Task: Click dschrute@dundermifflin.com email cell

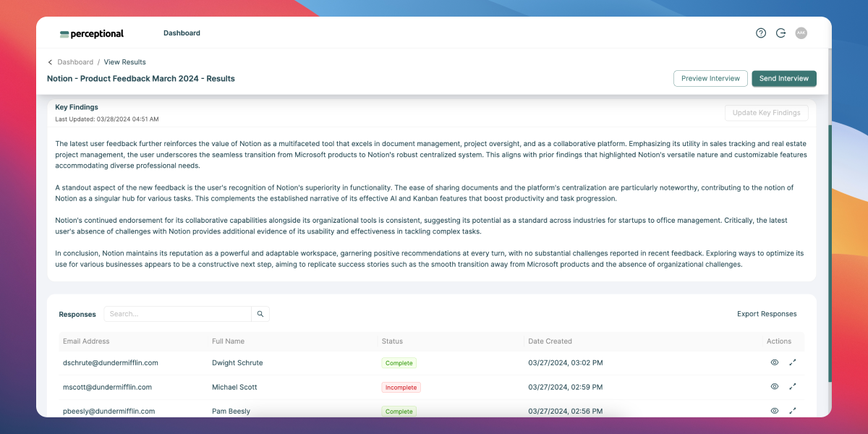Action: click(111, 362)
